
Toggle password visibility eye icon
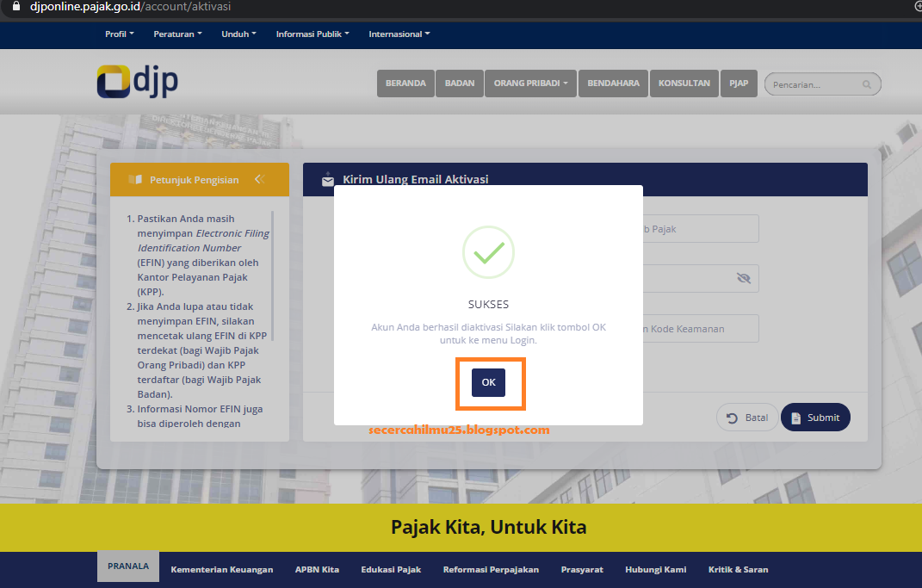tap(744, 278)
